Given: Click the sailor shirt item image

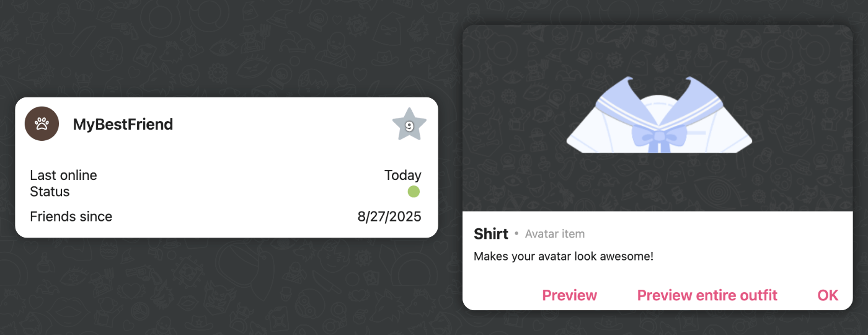Looking at the screenshot, I should tap(659, 115).
